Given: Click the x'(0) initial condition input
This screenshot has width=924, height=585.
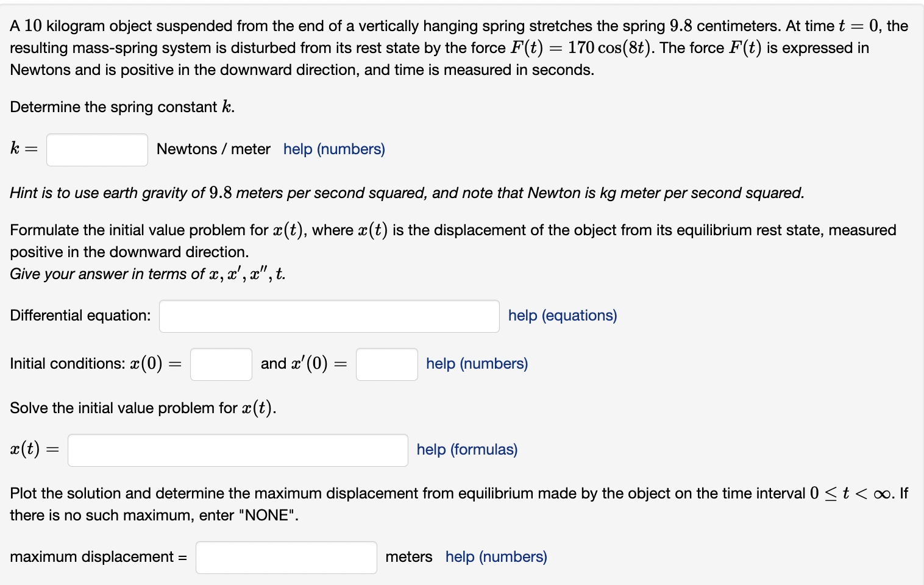Looking at the screenshot, I should click(x=386, y=364).
